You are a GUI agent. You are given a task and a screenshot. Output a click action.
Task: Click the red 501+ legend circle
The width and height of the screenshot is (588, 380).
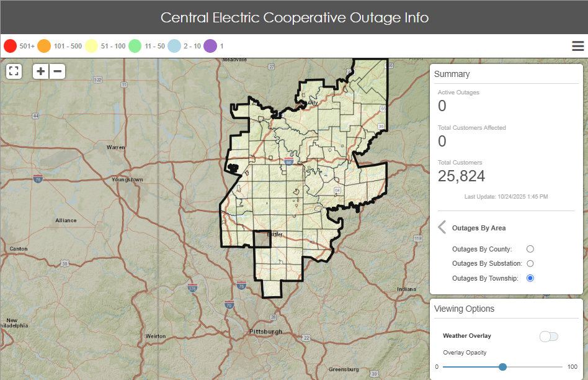coord(10,46)
